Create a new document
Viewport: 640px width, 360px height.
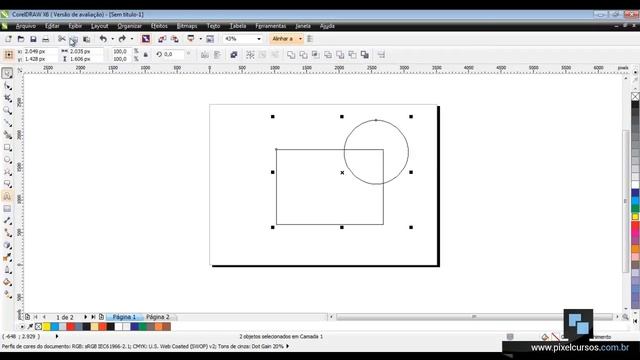pos(8,39)
